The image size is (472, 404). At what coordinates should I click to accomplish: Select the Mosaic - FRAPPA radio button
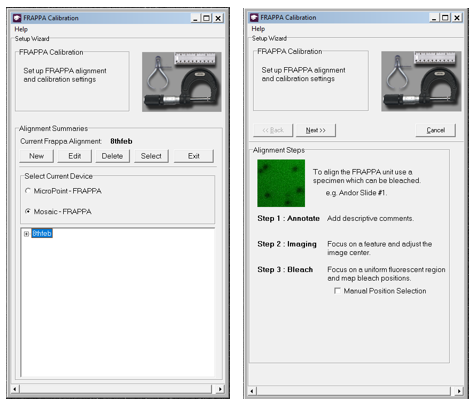click(x=28, y=211)
